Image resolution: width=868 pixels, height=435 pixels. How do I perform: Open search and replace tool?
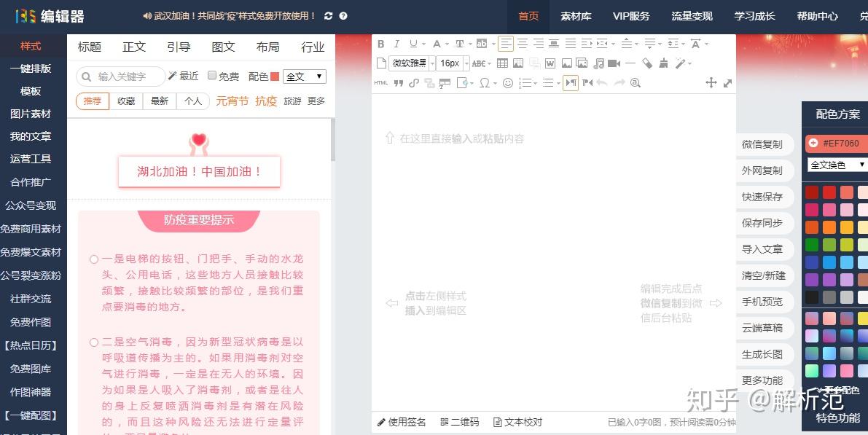pyautogui.click(x=635, y=83)
